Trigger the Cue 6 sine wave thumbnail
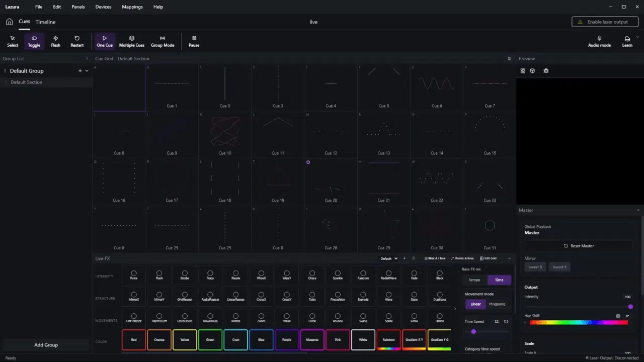 point(436,87)
